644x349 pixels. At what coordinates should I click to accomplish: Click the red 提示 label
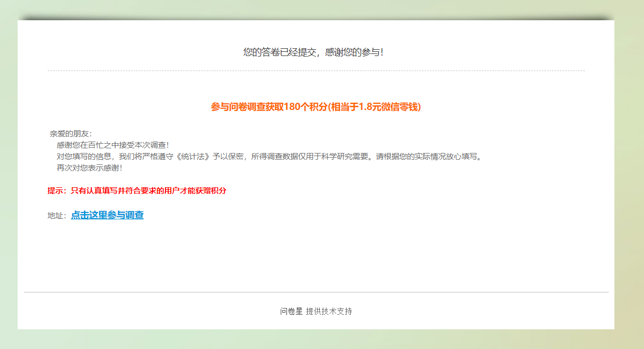(x=57, y=191)
